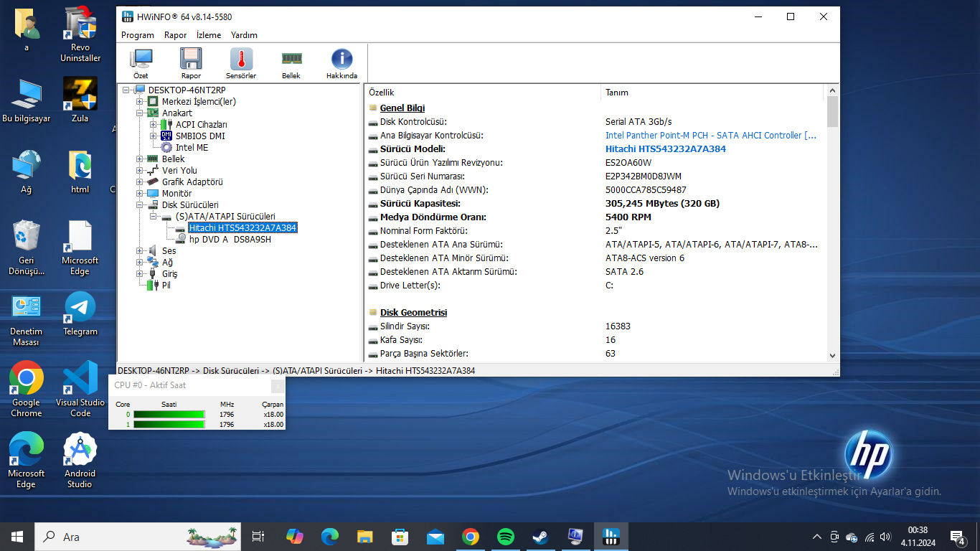Click the hp DVD drive disc icon

click(180, 240)
